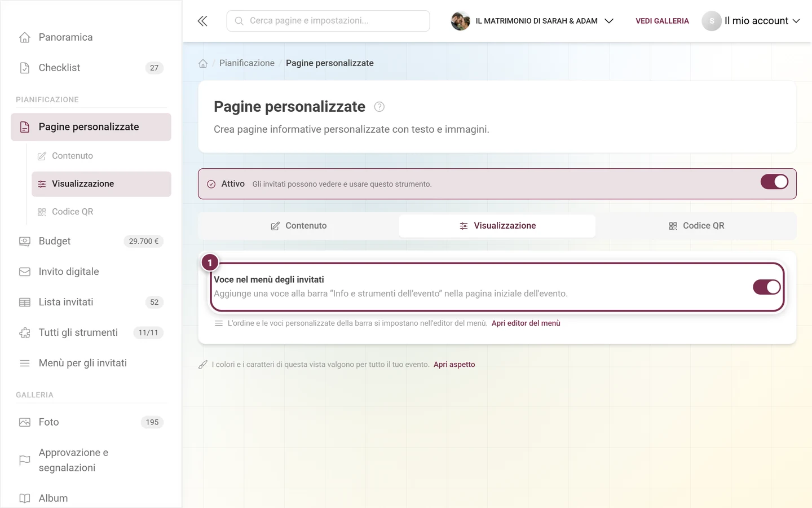Switch to the Contenuto tab

coord(299,226)
